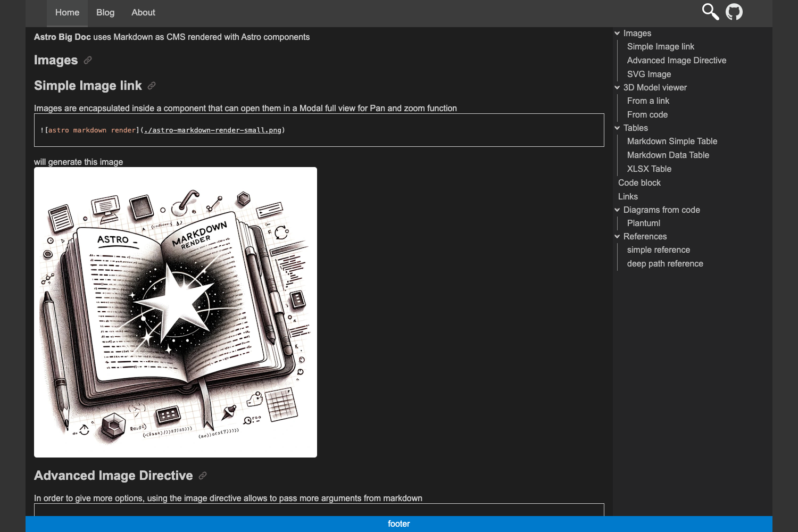Select Home in the navigation bar
Viewport: 798px width, 532px height.
66,12
